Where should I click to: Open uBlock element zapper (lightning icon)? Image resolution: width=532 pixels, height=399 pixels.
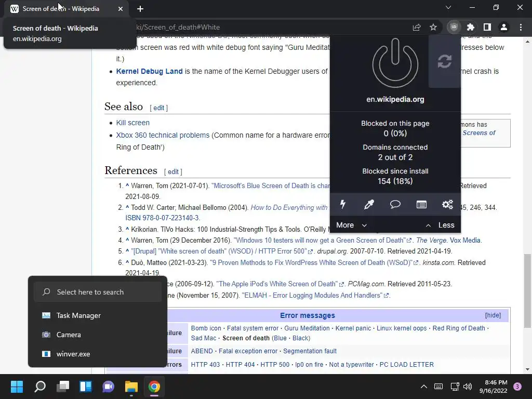[x=343, y=204]
